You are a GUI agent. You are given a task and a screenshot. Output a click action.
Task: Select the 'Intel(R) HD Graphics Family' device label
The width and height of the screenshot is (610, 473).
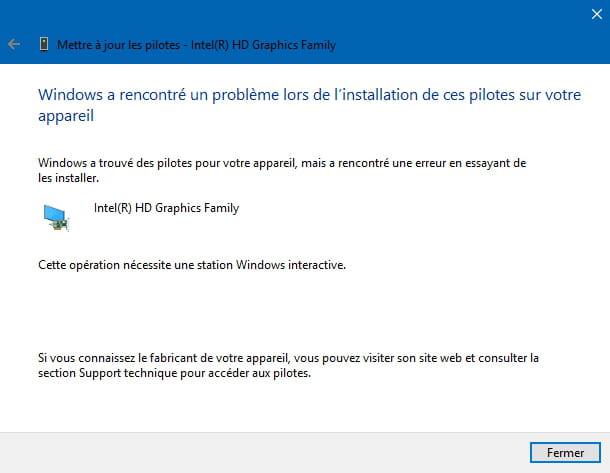166,208
